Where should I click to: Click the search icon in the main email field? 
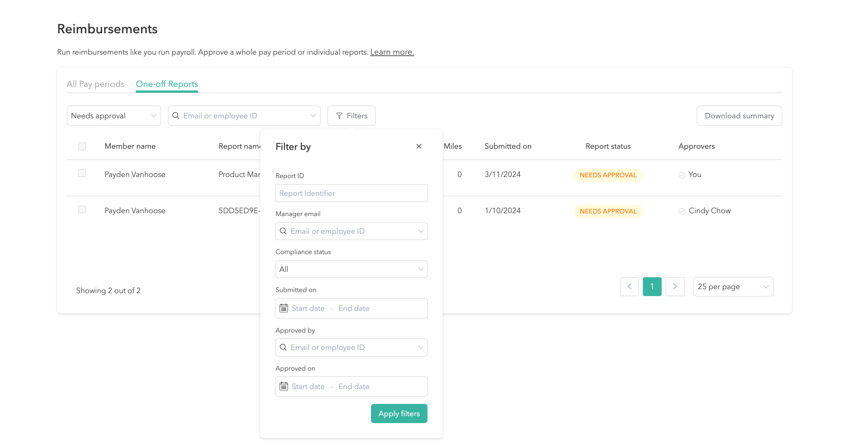tap(176, 115)
